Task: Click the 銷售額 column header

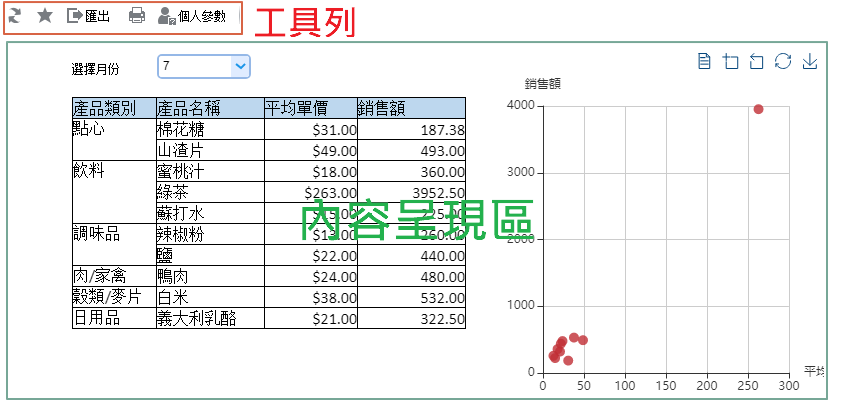Action: pyautogui.click(x=411, y=108)
